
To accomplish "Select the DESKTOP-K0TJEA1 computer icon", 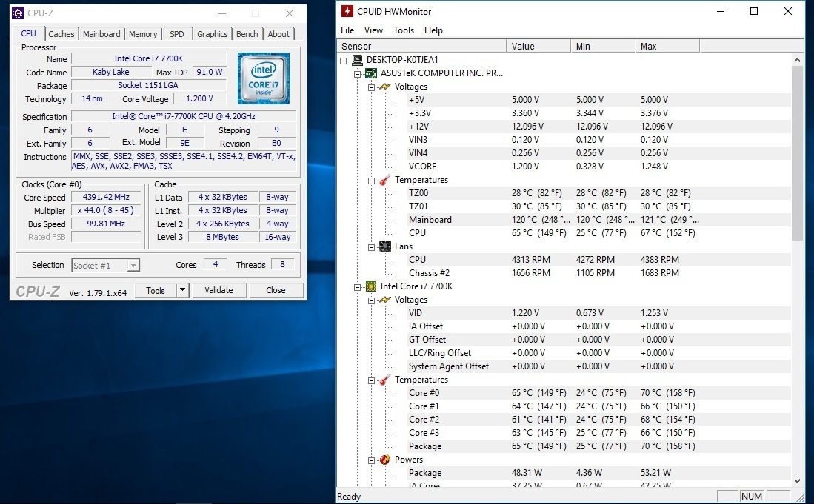I will 357,60.
